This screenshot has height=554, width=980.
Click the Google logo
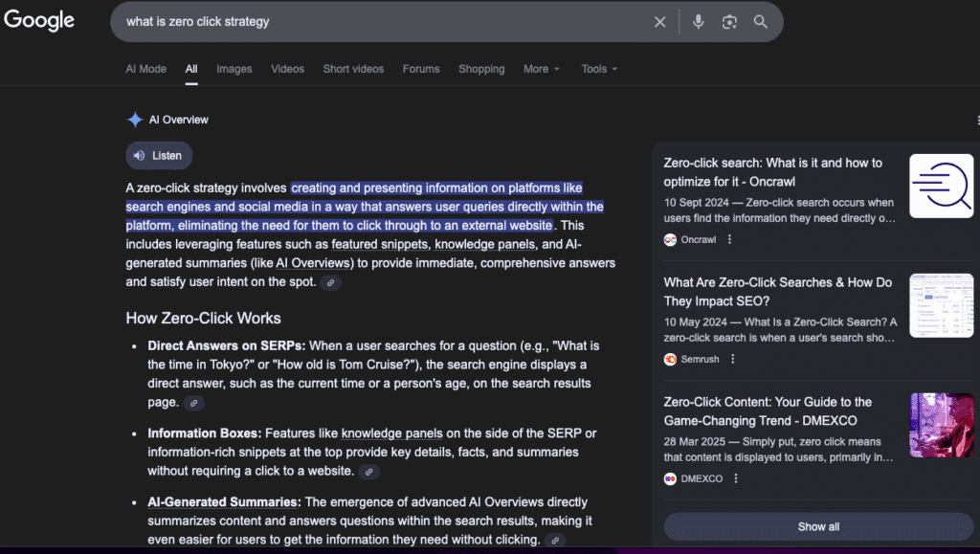(39, 19)
